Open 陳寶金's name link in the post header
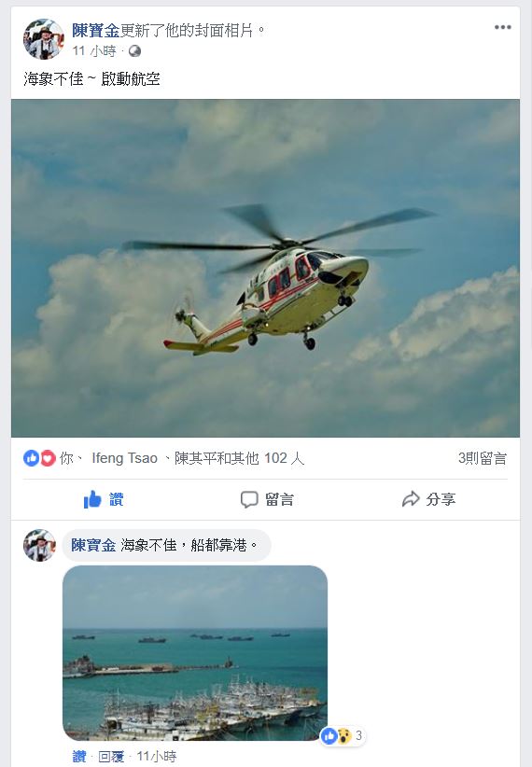This screenshot has width=532, height=767. click(95, 31)
